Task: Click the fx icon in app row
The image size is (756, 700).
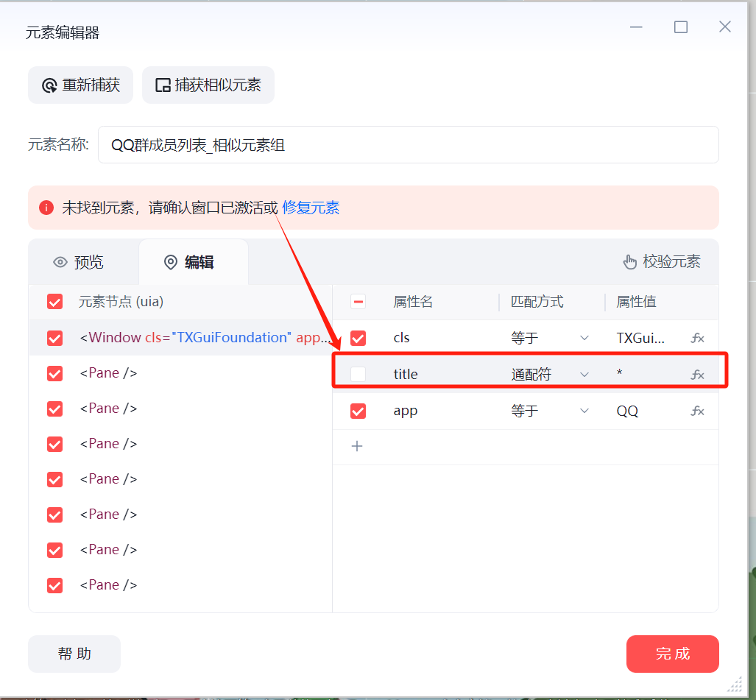Action: pyautogui.click(x=697, y=411)
